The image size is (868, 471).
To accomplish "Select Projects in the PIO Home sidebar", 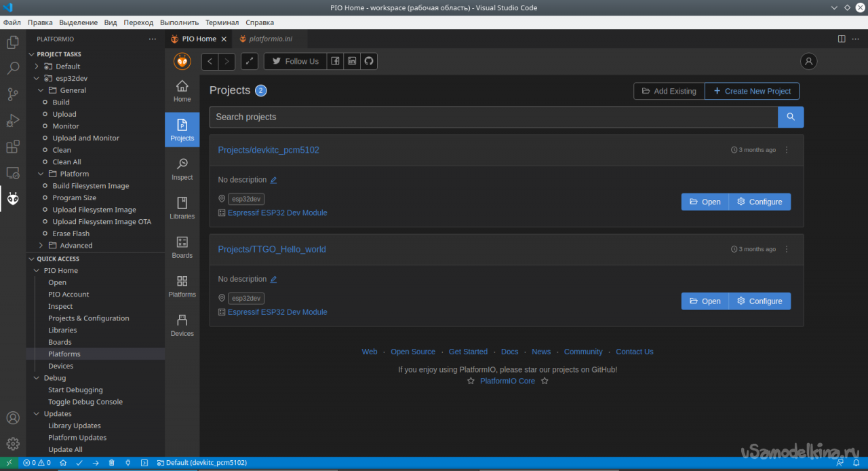I will point(182,130).
